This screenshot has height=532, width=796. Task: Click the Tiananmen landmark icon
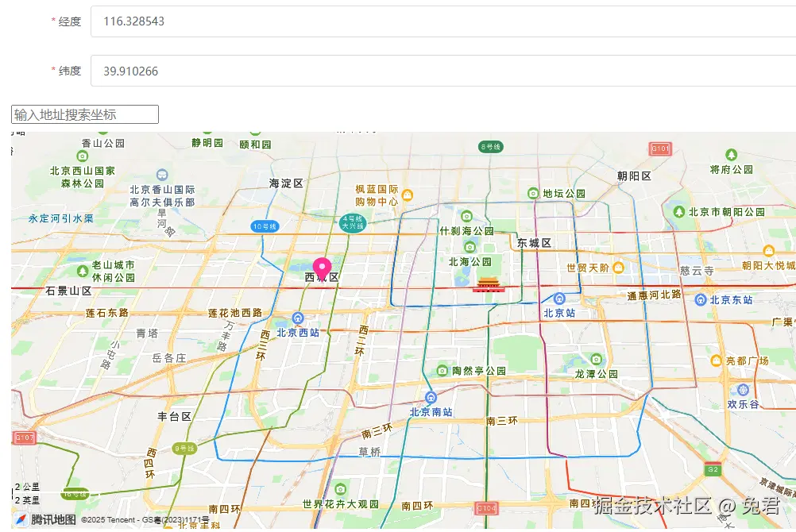click(488, 285)
